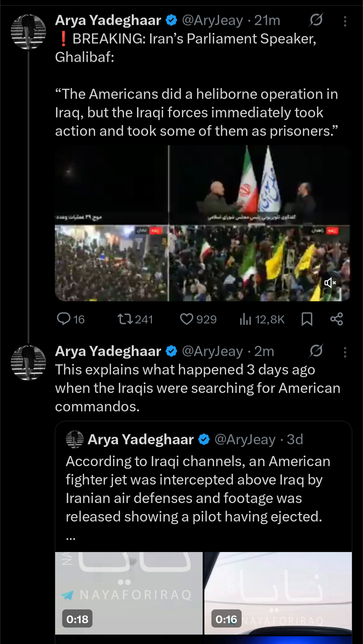Tap the Grok icon on second tweet
Viewport: 363px width, 644px height.
click(x=316, y=351)
